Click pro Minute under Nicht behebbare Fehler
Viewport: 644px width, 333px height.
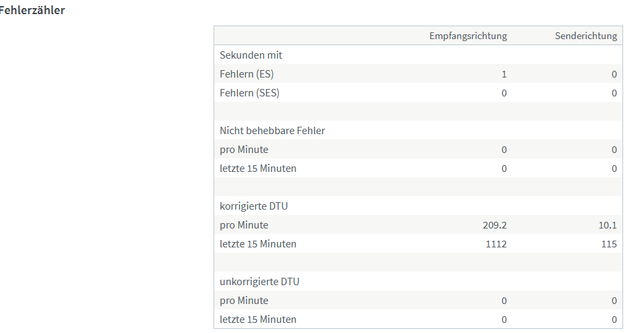click(244, 150)
